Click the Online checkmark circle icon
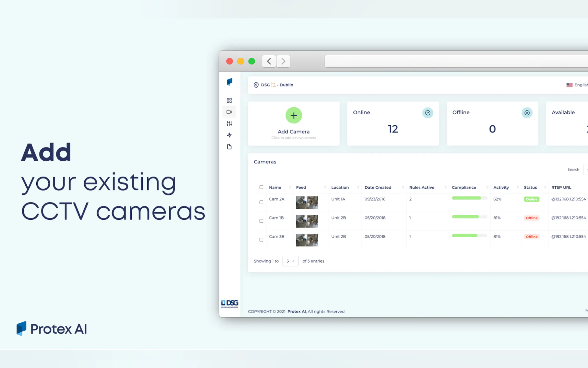 pyautogui.click(x=427, y=113)
